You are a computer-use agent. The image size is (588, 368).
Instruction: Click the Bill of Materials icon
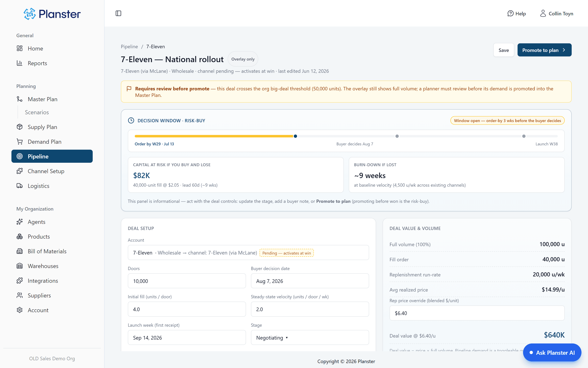point(20,251)
